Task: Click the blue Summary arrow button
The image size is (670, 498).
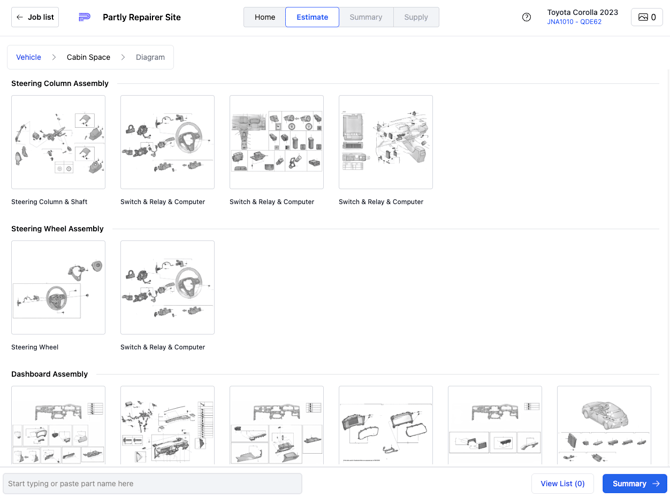Action: click(634, 484)
